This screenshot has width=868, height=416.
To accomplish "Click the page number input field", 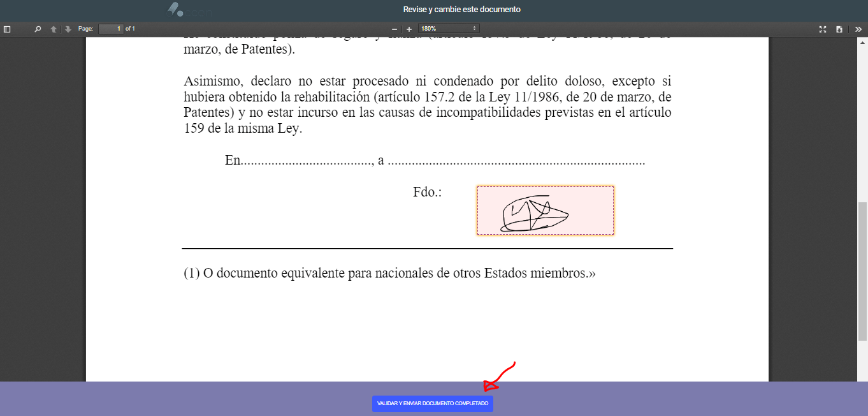I will point(111,29).
